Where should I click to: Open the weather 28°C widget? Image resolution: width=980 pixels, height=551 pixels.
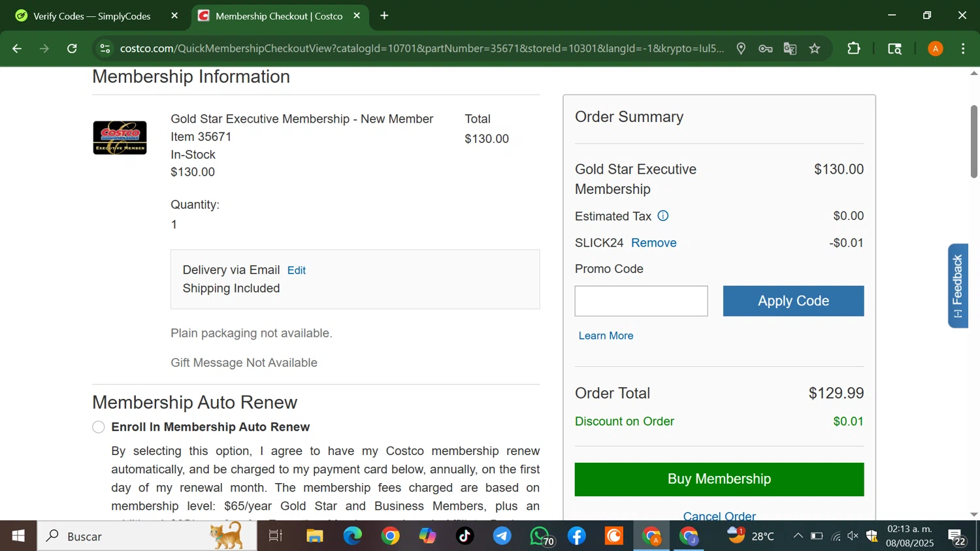(x=751, y=536)
